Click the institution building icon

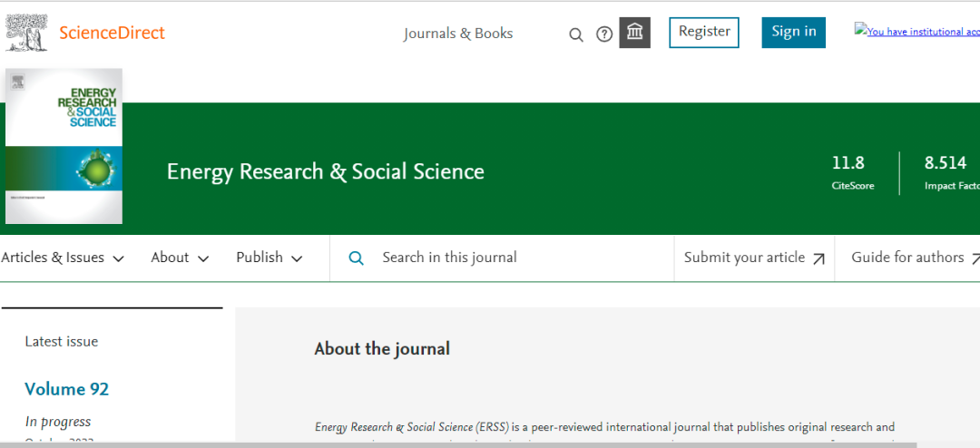click(x=634, y=33)
